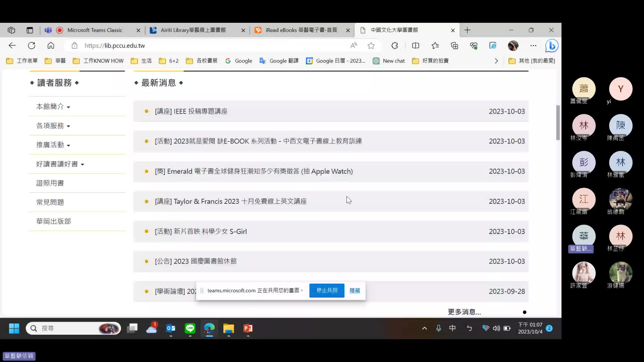Open the Google 翻譯 bookmark
This screenshot has width=644, height=362.
[279, 61]
